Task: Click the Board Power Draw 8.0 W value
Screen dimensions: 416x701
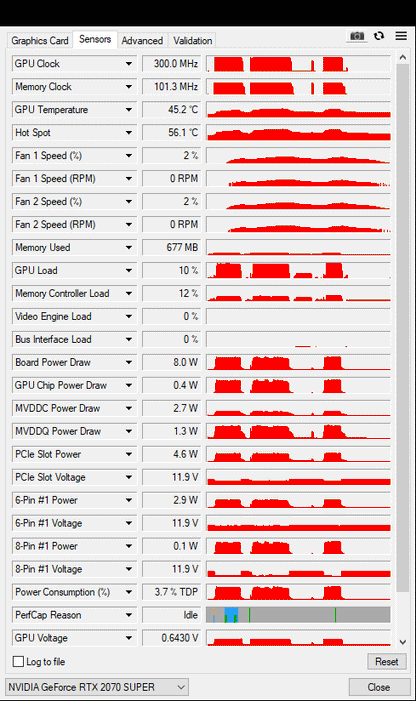Action: 172,363
